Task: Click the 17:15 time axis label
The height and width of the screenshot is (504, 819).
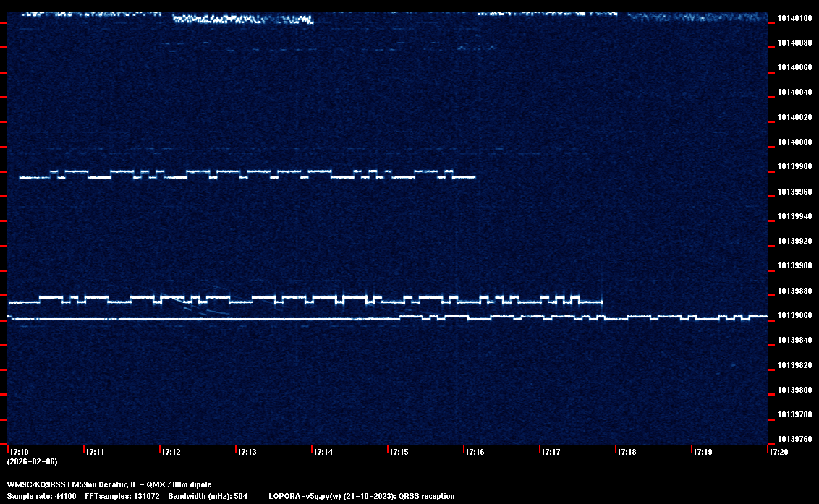Action: (x=399, y=452)
